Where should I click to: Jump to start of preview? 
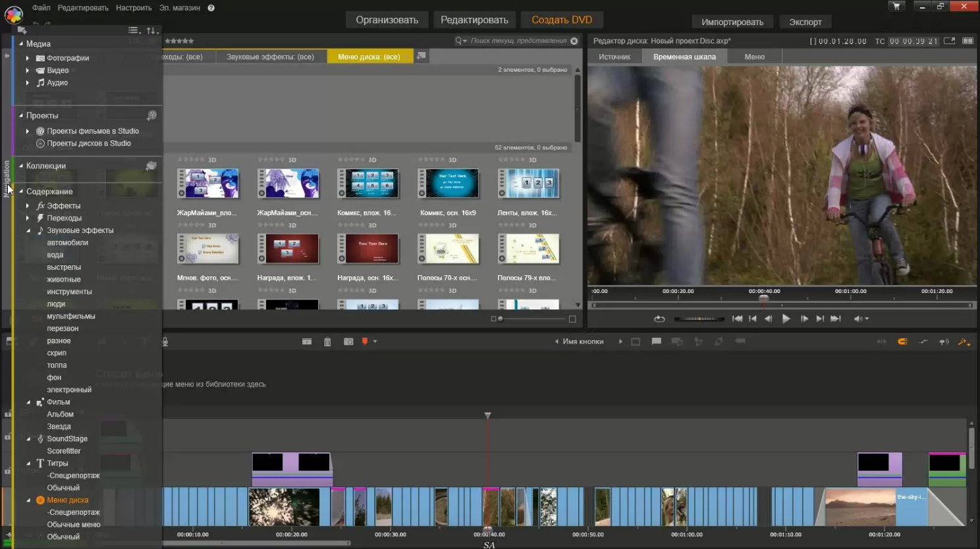click(x=737, y=319)
